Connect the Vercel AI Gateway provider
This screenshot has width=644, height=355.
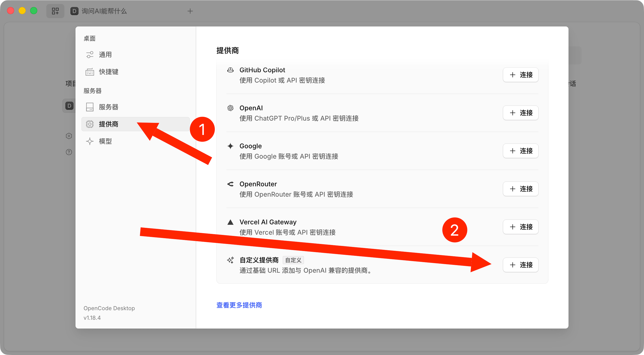[x=520, y=227]
